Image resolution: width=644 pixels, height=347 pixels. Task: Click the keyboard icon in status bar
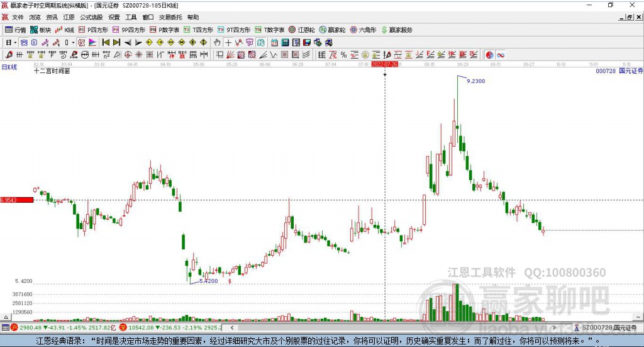[5, 327]
